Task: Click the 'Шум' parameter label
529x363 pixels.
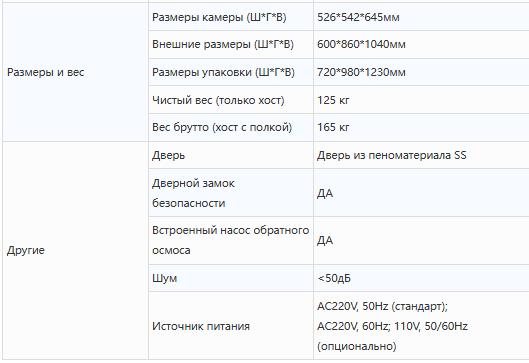Action: click(164, 278)
